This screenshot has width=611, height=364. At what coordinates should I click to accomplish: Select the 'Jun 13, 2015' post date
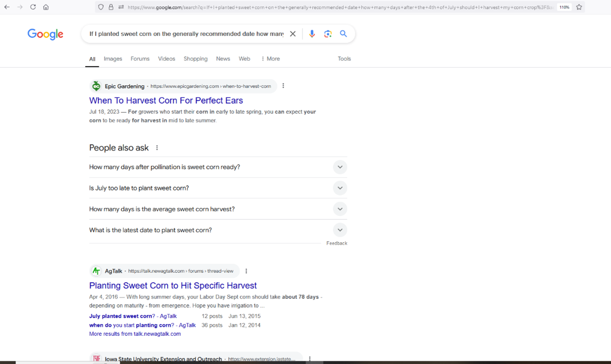(x=244, y=316)
